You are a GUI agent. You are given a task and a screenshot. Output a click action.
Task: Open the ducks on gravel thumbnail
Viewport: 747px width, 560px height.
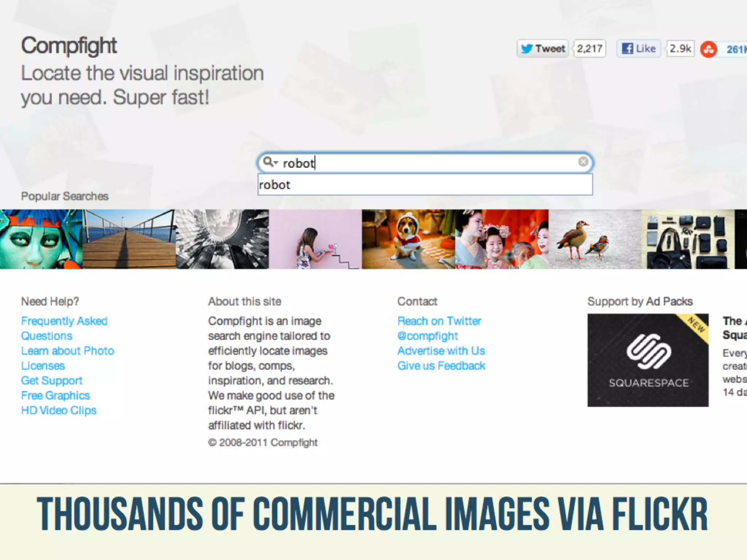click(x=595, y=239)
